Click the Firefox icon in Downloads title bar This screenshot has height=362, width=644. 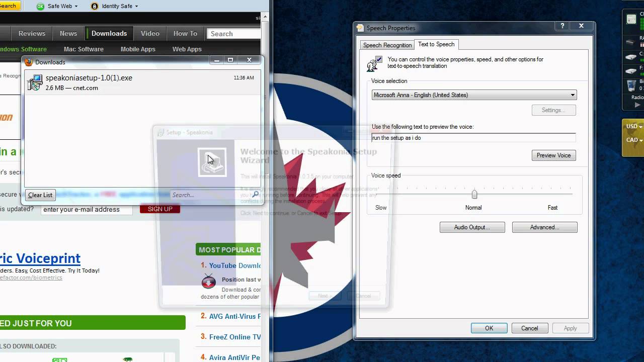tap(29, 62)
